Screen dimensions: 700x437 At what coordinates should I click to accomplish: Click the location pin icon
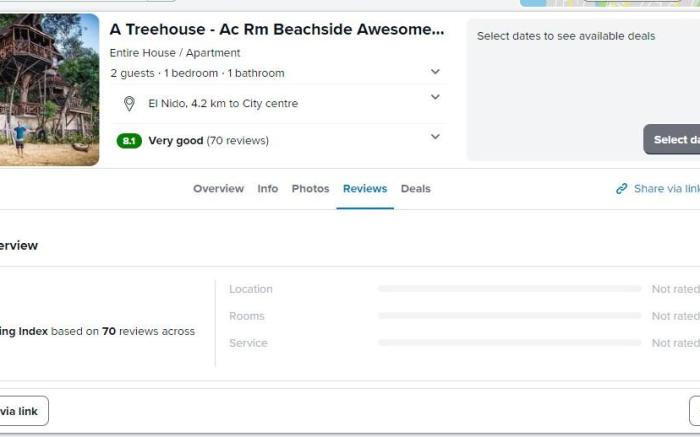tap(129, 104)
